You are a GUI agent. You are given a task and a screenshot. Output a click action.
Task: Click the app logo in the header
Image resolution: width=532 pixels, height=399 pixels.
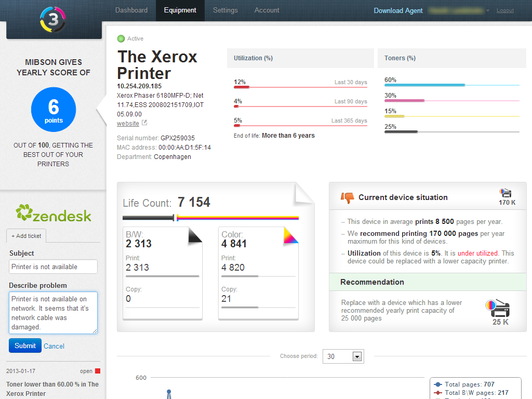point(53,19)
